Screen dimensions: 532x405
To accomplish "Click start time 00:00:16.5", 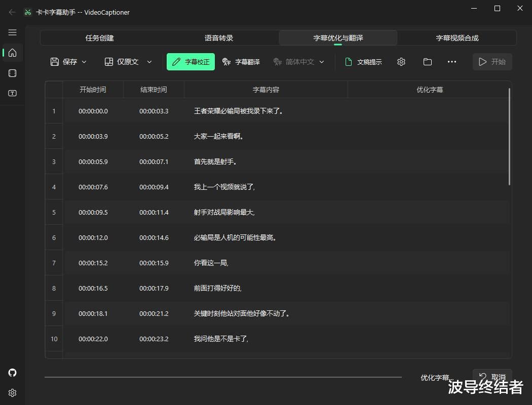I will tap(93, 289).
